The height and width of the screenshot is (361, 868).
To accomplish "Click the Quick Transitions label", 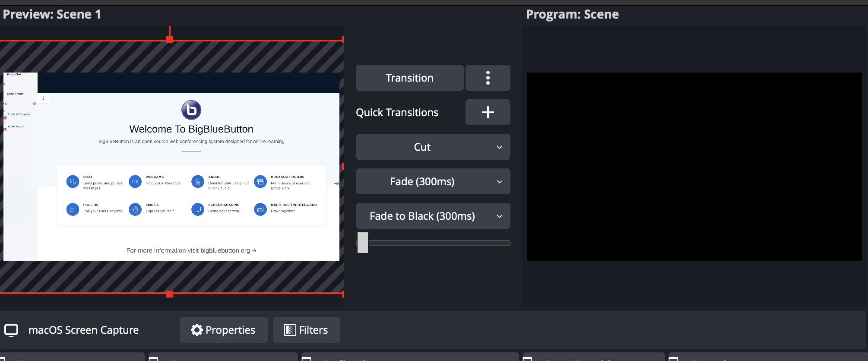I will coord(397,112).
